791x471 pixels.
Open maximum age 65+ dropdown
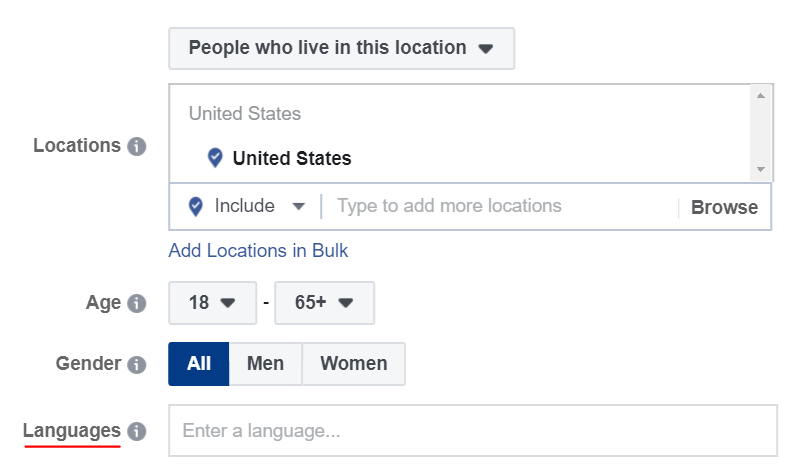[324, 303]
